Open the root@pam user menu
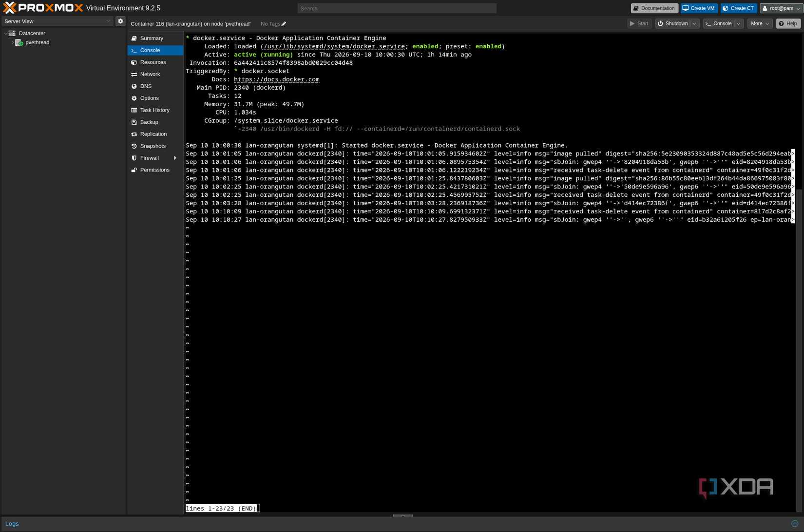Viewport: 804px width, 532px height. click(x=781, y=8)
